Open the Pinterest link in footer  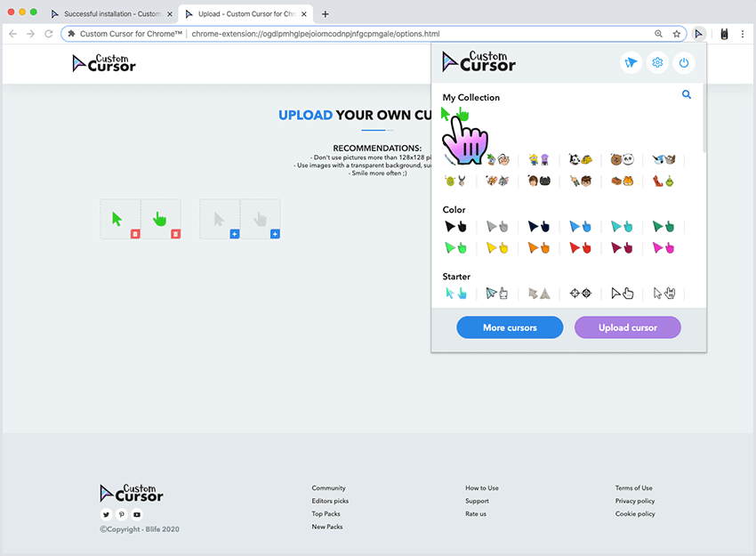(122, 514)
